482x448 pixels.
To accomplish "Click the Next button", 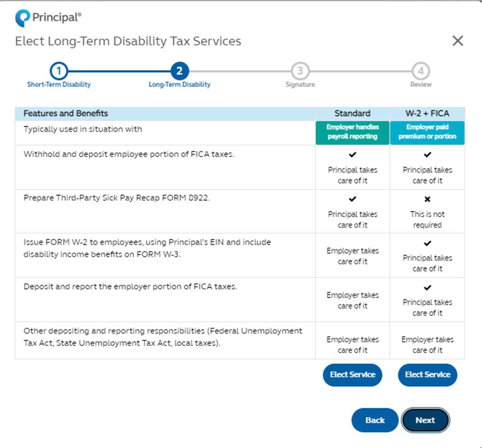I will tap(425, 420).
